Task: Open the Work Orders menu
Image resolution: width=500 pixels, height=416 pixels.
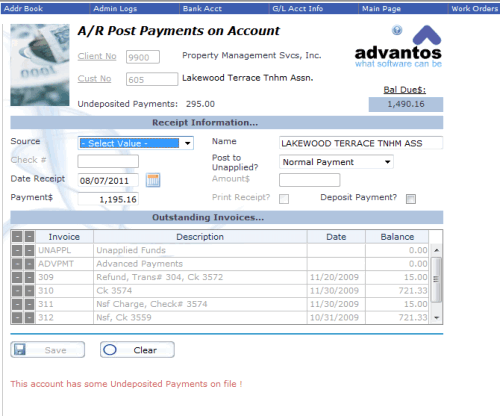Action: coord(474,9)
